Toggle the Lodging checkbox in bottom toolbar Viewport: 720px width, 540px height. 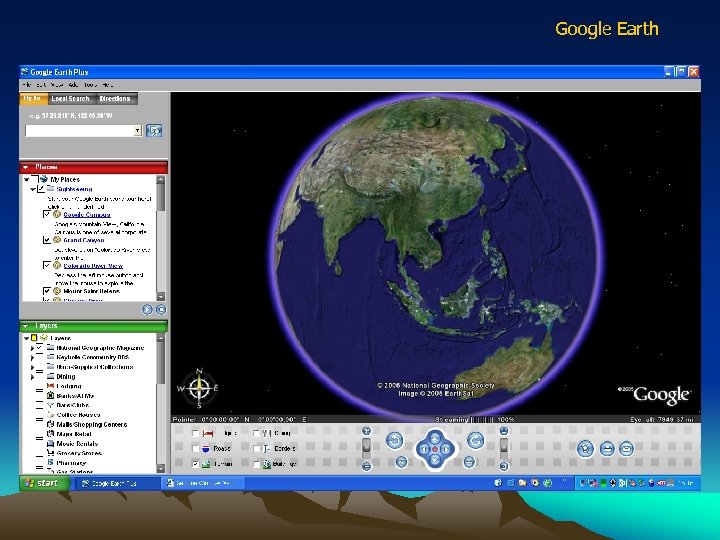(196, 433)
